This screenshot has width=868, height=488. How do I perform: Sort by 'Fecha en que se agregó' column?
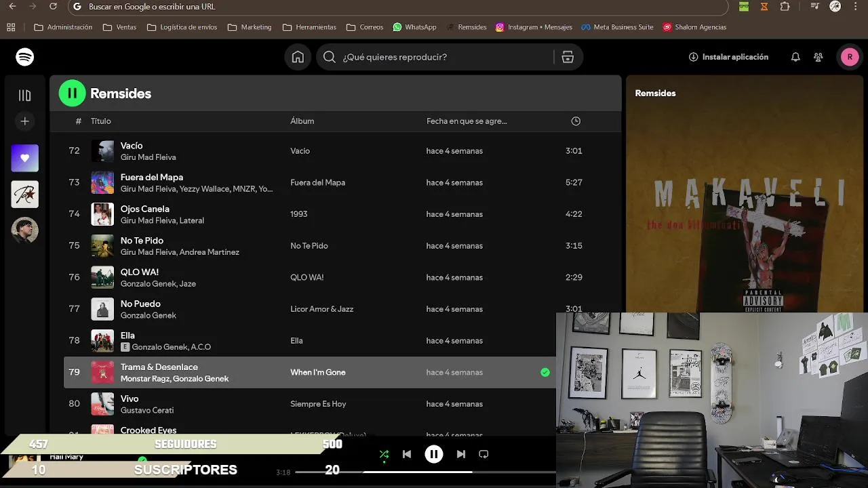coord(467,121)
